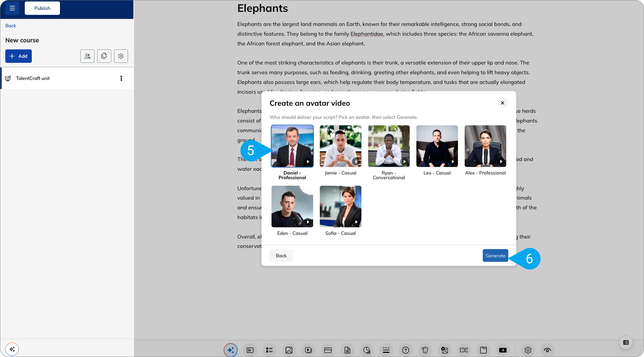Insert a document file block
Screen dimensions: 644x357
347,350
